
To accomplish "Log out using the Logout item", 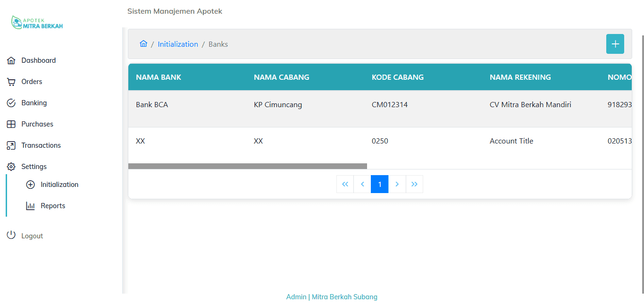I will (x=32, y=236).
